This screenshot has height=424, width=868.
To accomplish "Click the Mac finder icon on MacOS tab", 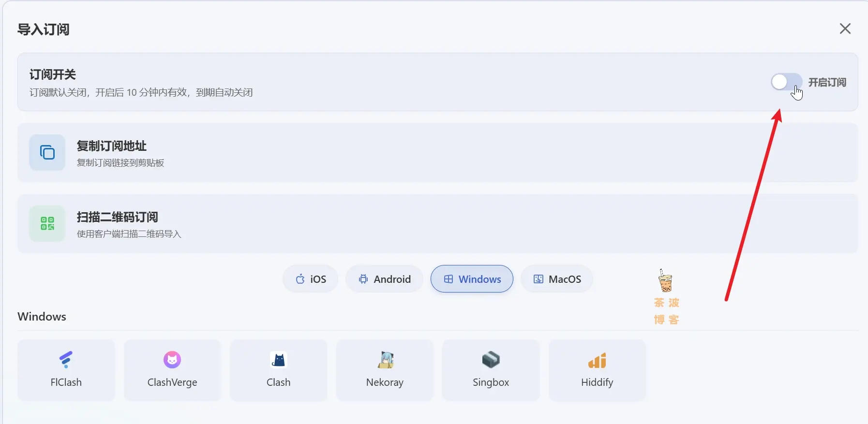I will pos(539,279).
